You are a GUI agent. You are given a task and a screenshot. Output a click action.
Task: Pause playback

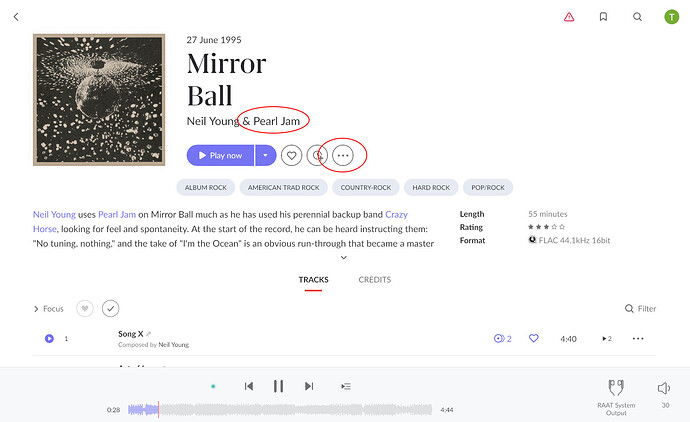coord(278,386)
